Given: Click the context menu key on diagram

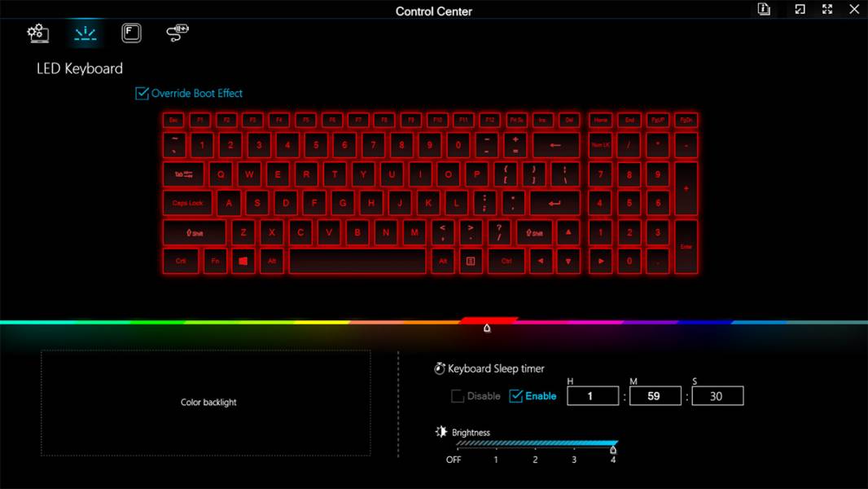Looking at the screenshot, I should (x=471, y=261).
